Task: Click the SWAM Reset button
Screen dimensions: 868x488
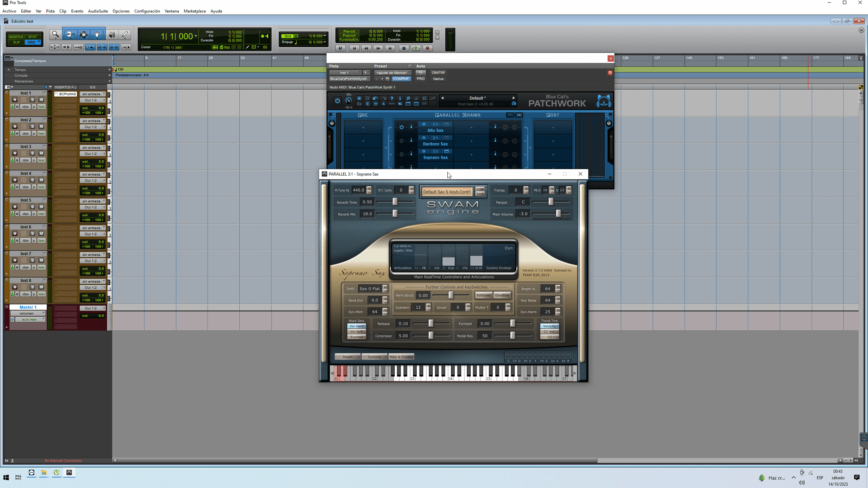Action: tap(347, 357)
